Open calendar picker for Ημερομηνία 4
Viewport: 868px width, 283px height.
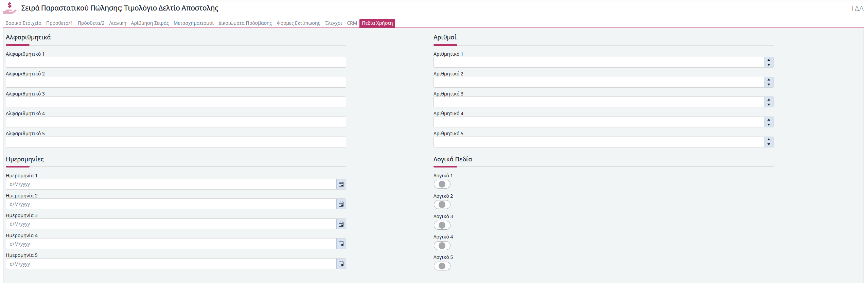point(341,244)
